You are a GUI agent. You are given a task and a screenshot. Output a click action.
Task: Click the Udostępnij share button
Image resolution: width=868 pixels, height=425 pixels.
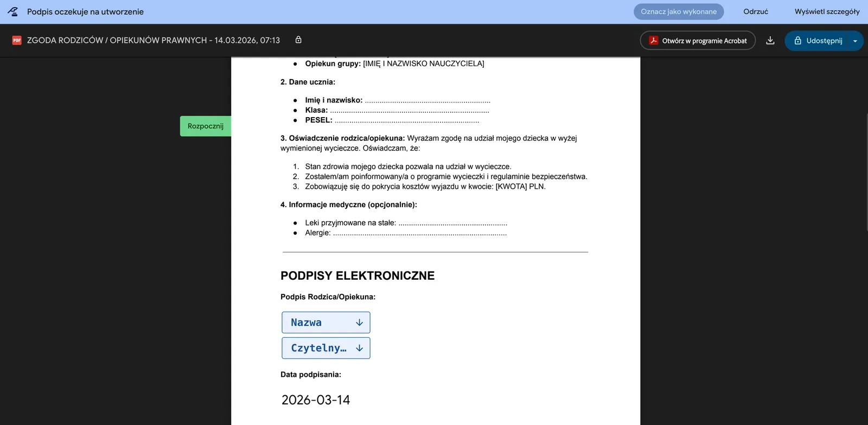(818, 41)
